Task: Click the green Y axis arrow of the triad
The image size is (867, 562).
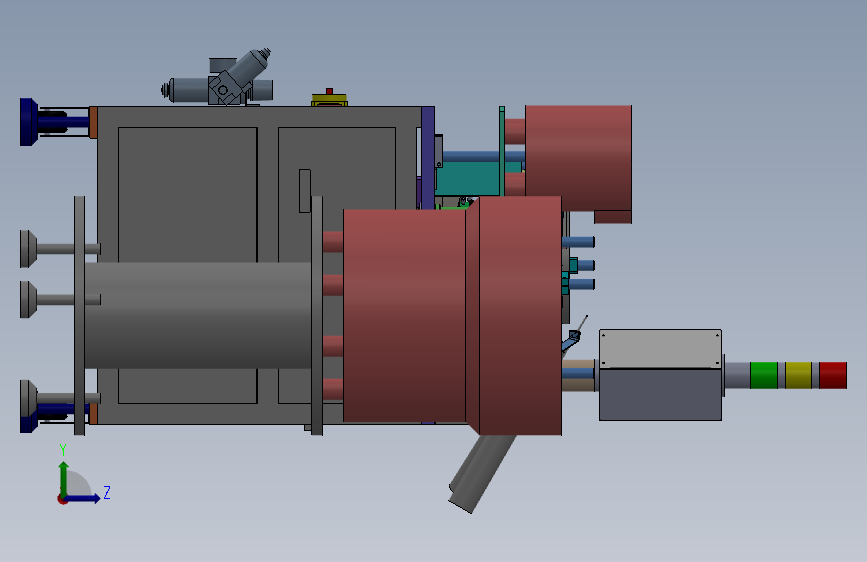Action: 64,479
